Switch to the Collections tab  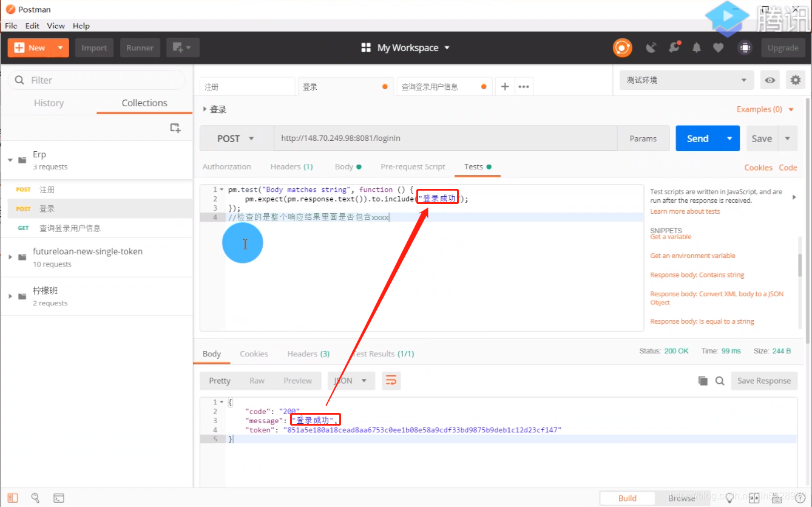144,103
